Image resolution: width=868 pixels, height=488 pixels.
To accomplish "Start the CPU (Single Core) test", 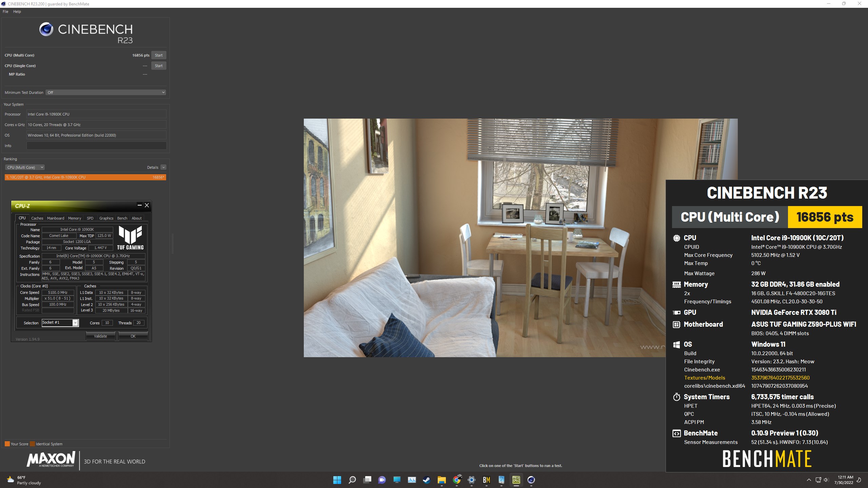I will pyautogui.click(x=159, y=66).
